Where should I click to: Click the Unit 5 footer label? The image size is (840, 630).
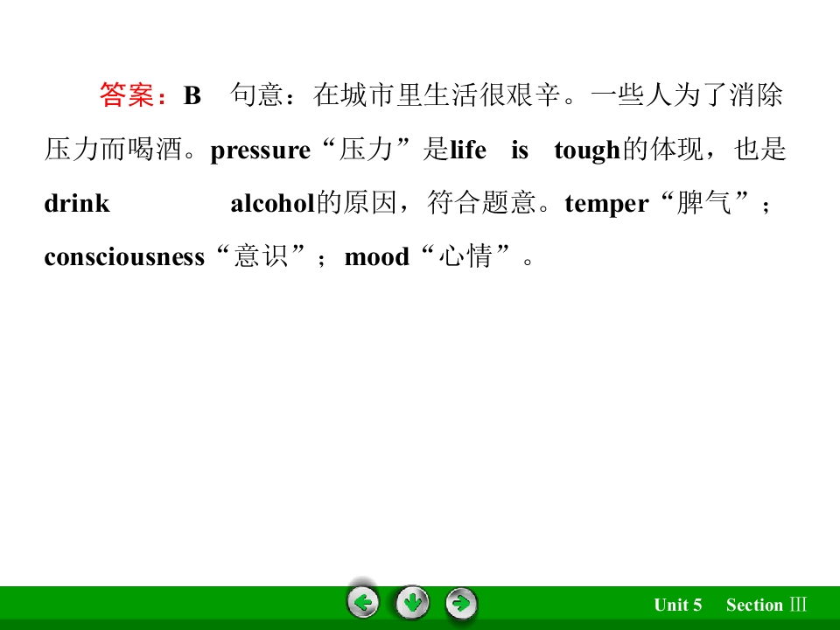(x=677, y=605)
